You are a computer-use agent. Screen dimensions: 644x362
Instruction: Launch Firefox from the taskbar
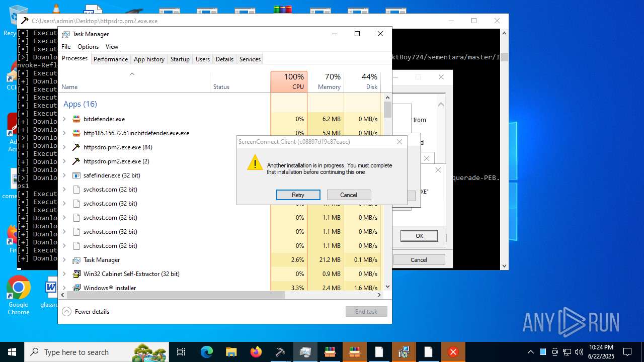(256, 352)
